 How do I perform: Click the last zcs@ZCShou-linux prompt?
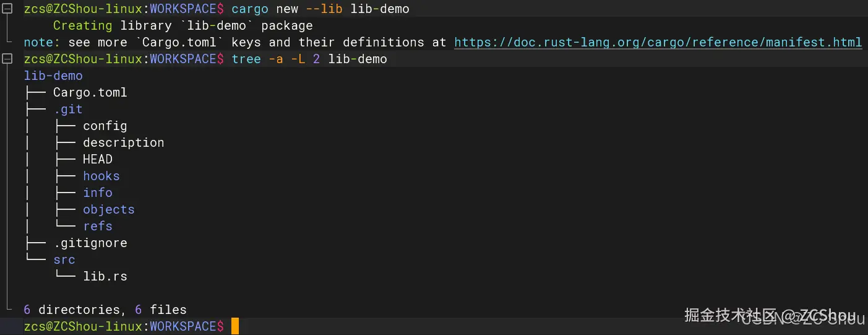click(124, 326)
